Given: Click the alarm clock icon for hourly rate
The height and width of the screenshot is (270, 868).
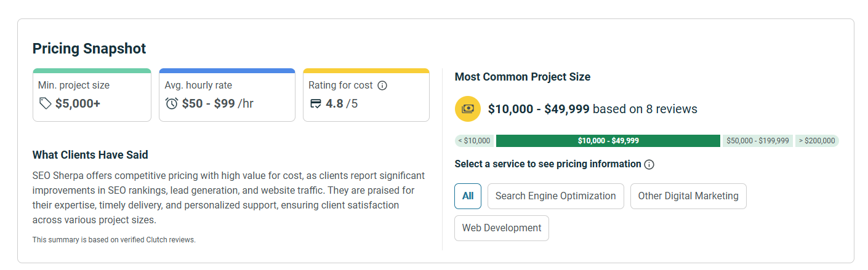Looking at the screenshot, I should pyautogui.click(x=172, y=103).
